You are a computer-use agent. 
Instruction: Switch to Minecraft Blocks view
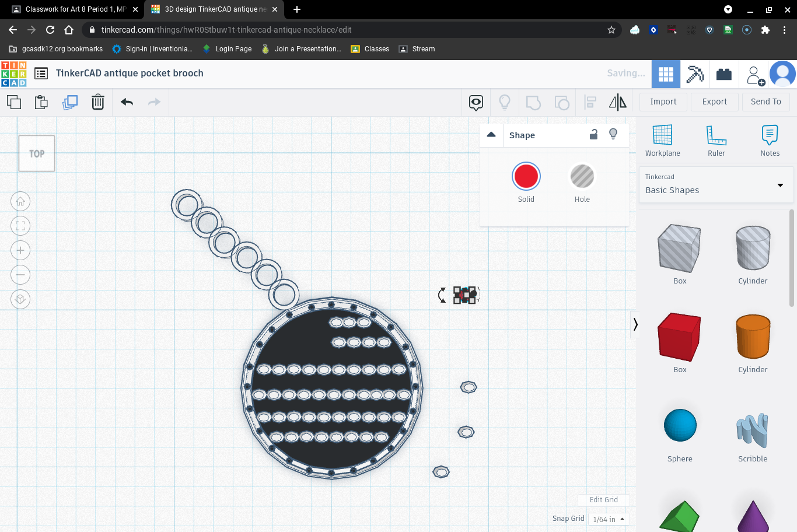tap(695, 73)
